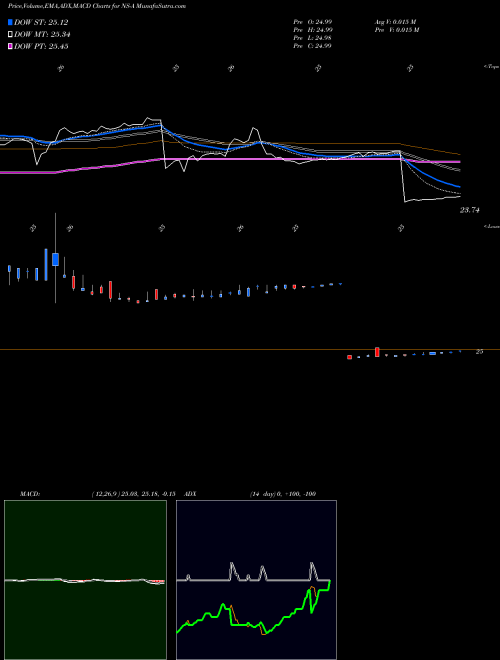Click the 'Pre V: 0.015 M' volume text
The width and height of the screenshot is (500, 660).
[x=397, y=30]
